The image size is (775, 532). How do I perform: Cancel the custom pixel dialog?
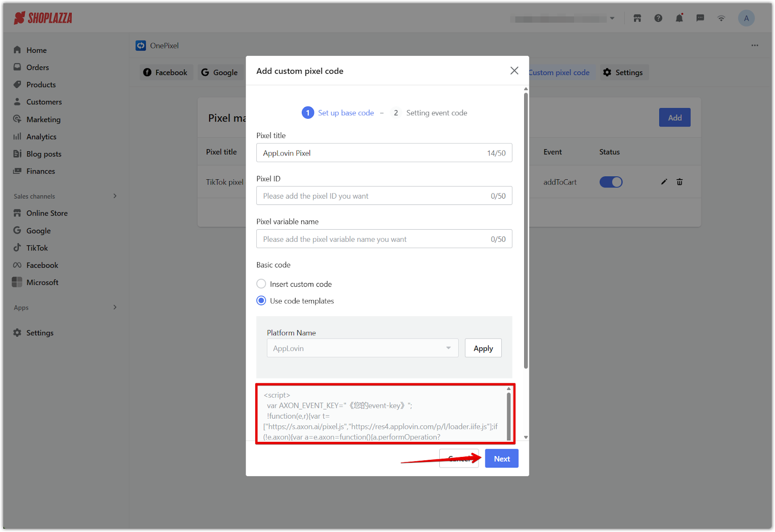[x=459, y=459]
